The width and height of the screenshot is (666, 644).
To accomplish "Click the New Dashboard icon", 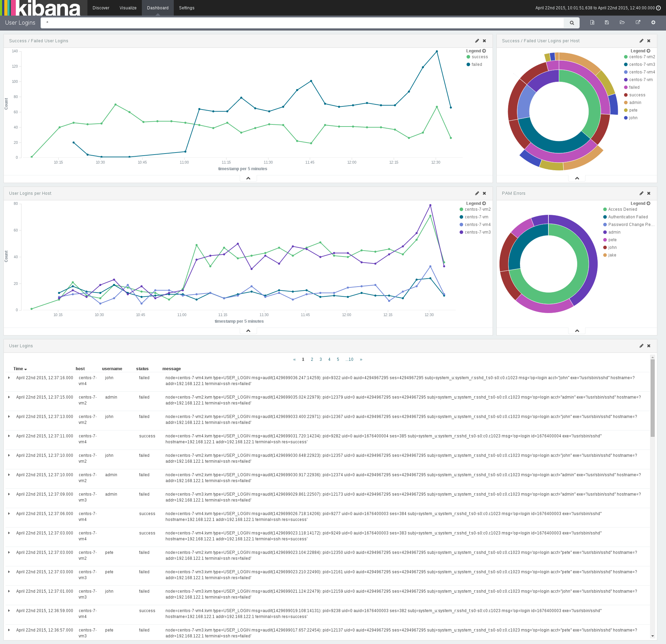I will [592, 23].
